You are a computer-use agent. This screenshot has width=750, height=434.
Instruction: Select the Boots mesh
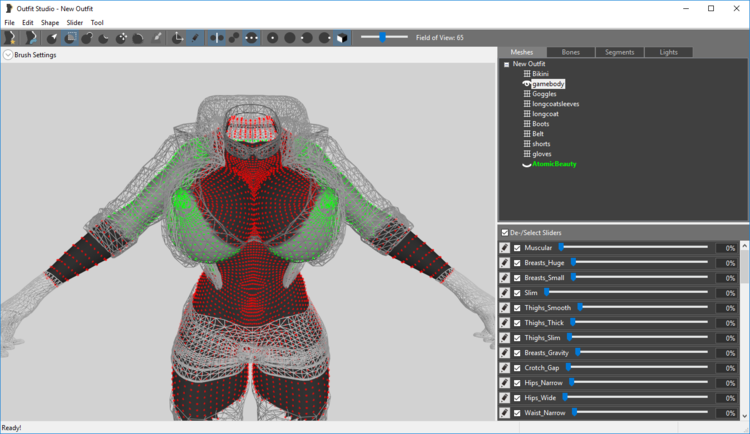(x=540, y=124)
